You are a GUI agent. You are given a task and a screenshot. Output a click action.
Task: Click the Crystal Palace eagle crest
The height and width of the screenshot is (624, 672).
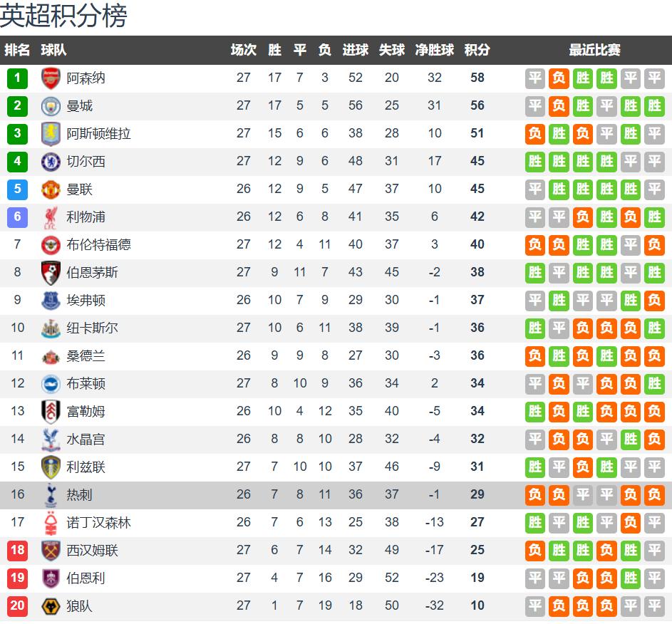(51, 439)
